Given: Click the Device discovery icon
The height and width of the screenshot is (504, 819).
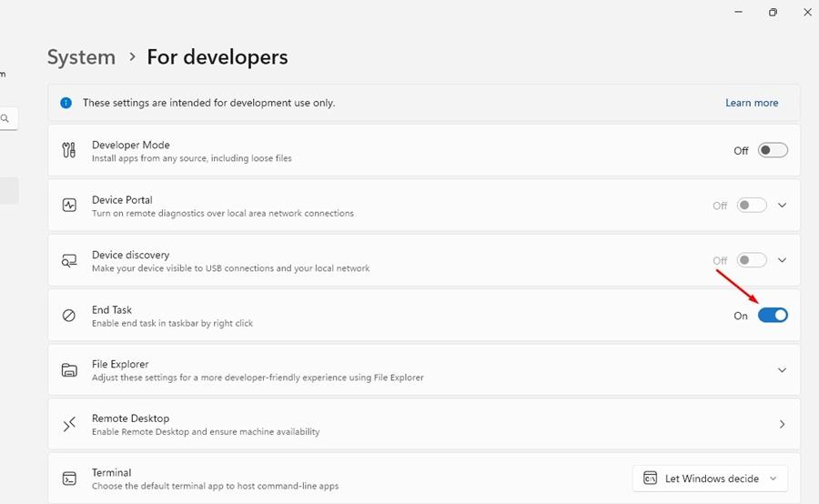Looking at the screenshot, I should 69,260.
